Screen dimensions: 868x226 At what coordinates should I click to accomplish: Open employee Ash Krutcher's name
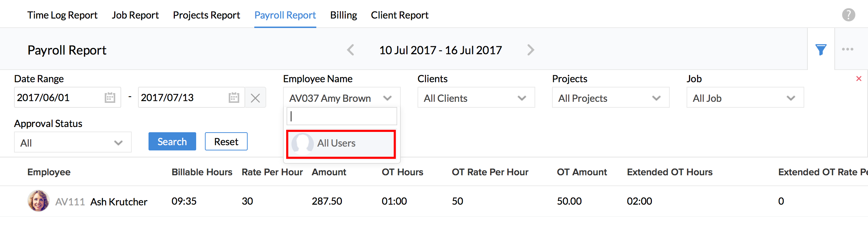119,202
